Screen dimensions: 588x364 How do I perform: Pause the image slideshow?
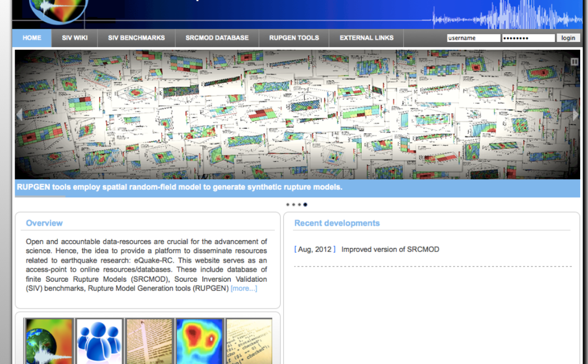[574, 62]
